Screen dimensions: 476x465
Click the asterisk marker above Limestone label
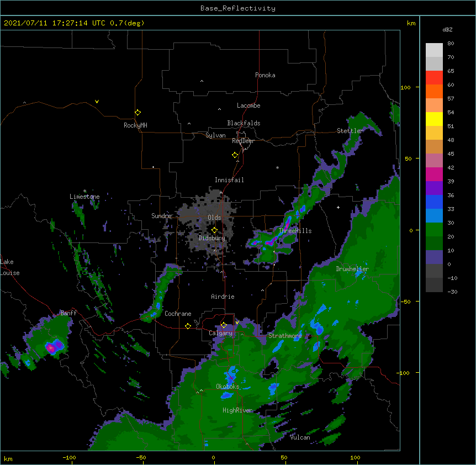(85, 191)
